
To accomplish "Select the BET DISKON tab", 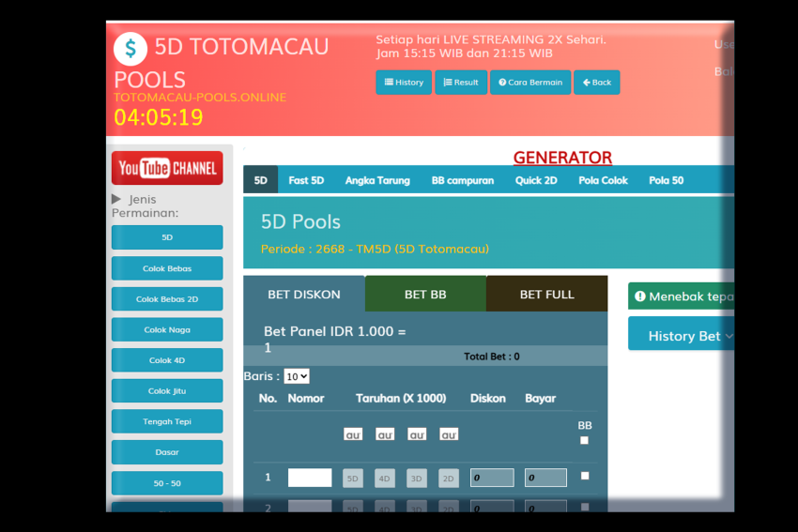I will coord(304,294).
